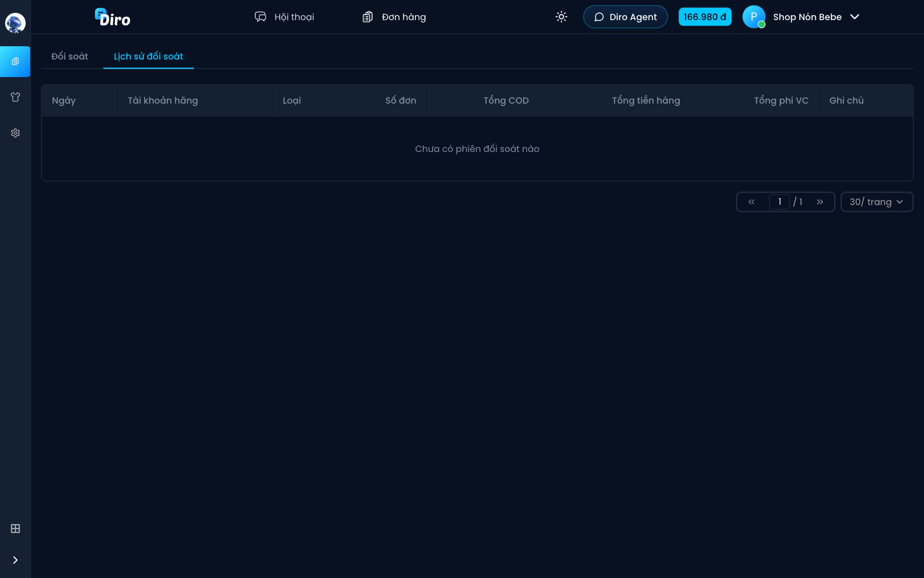Click the grid apps icon in sidebar
This screenshot has width=924, height=578.
tap(15, 529)
